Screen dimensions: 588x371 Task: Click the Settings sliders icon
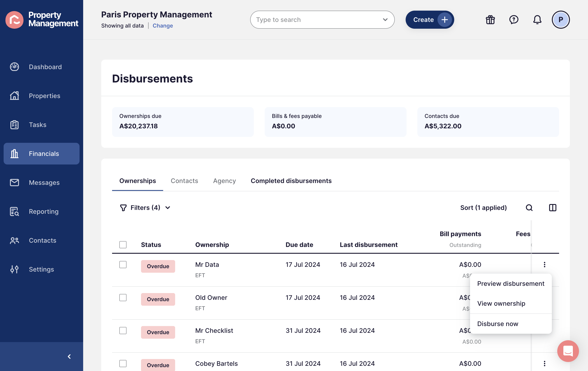(14, 269)
